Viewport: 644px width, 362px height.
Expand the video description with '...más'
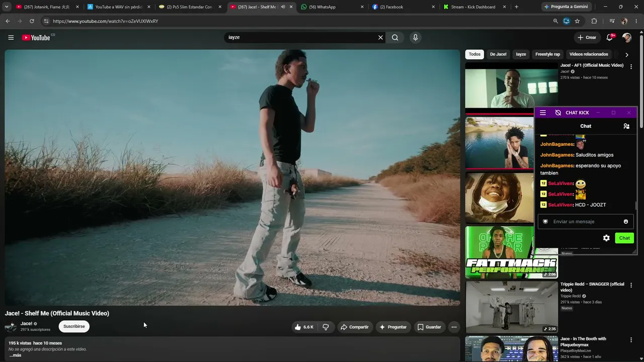tap(15, 355)
